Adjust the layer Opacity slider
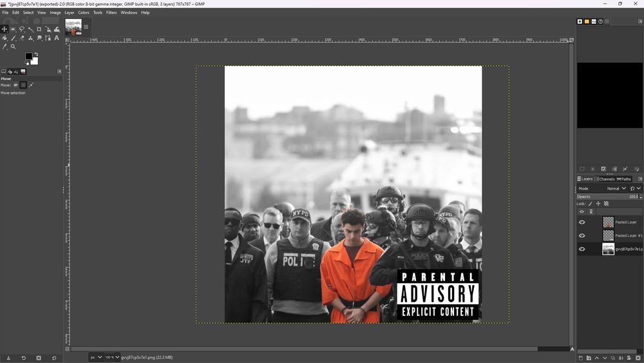This screenshot has height=363, width=644. tap(608, 197)
